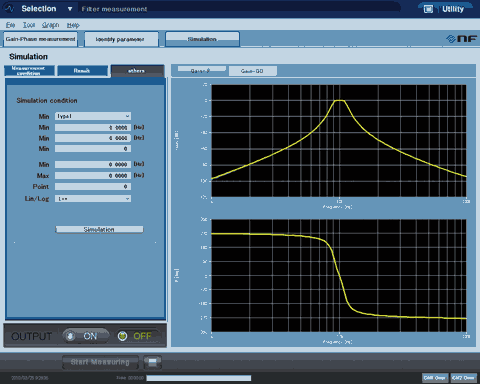The image size is (480, 384).
Task: Click the last bottom-right status button
Action: tap(464, 378)
